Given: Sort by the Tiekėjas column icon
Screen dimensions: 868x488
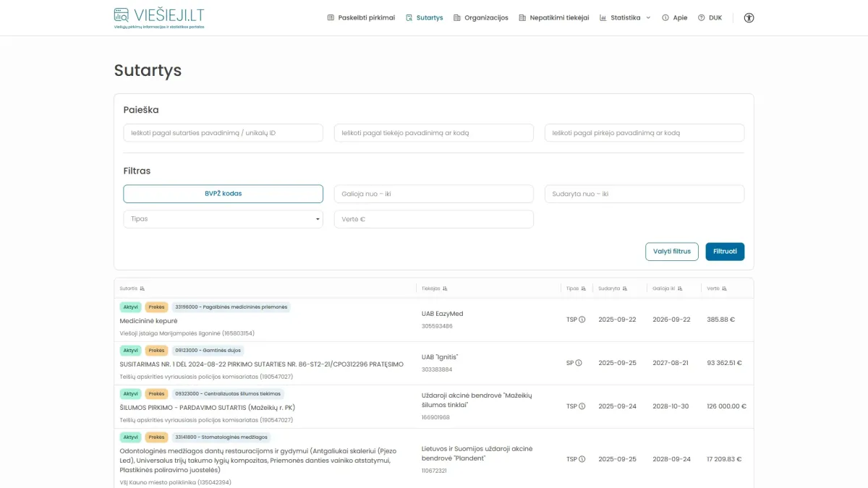Looking at the screenshot, I should pos(445,288).
